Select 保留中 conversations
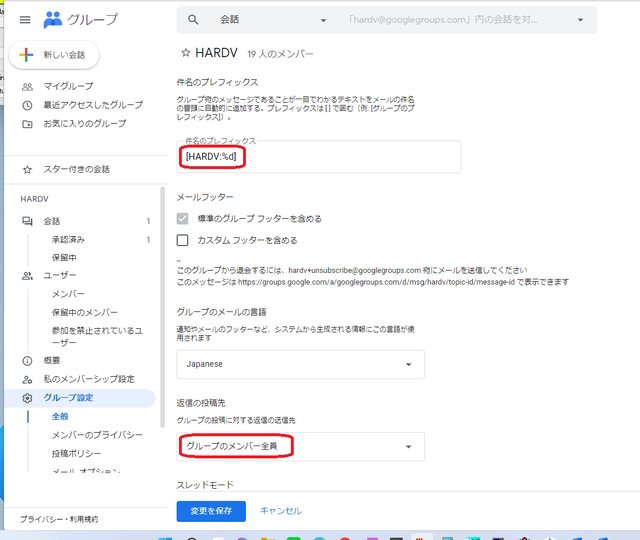640x540 pixels. 64,258
